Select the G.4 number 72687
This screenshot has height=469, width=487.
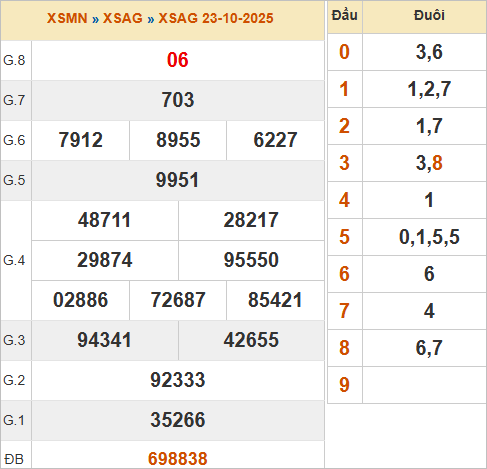click(178, 300)
